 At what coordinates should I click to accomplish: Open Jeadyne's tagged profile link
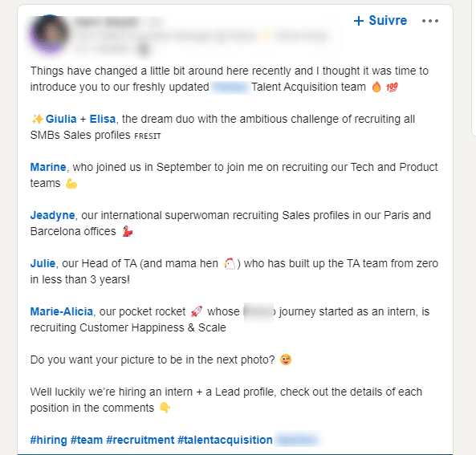coord(52,215)
